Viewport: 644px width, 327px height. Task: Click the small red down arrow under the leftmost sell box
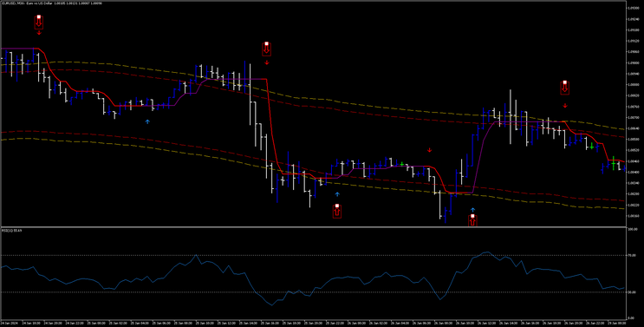(39, 33)
